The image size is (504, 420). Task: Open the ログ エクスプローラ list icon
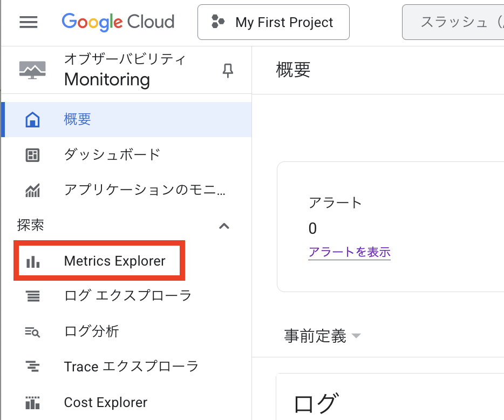pos(32,296)
